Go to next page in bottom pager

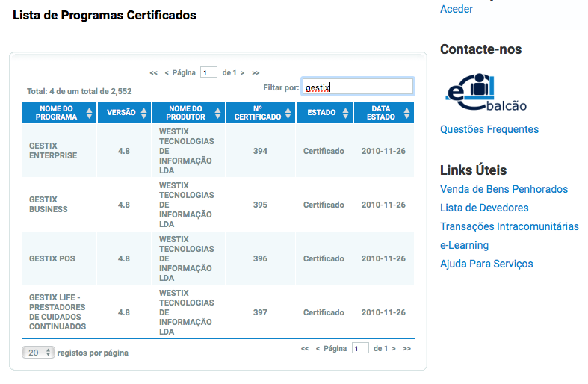click(x=394, y=349)
